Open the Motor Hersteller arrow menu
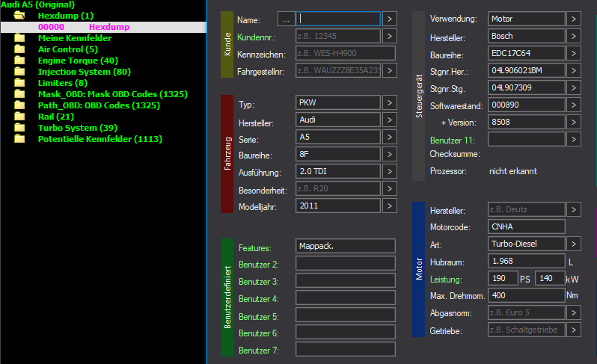Screen dimensions: 597x364 pyautogui.click(x=574, y=209)
